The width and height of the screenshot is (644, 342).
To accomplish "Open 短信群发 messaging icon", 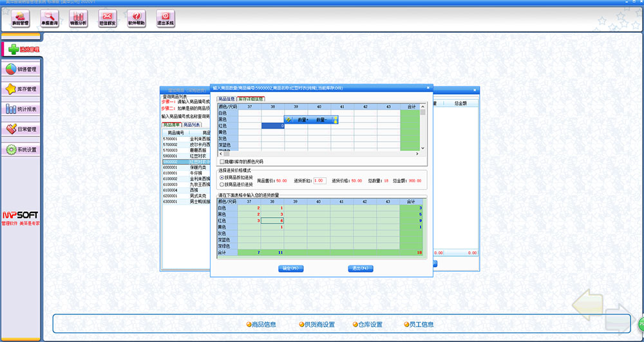I will pos(107,18).
